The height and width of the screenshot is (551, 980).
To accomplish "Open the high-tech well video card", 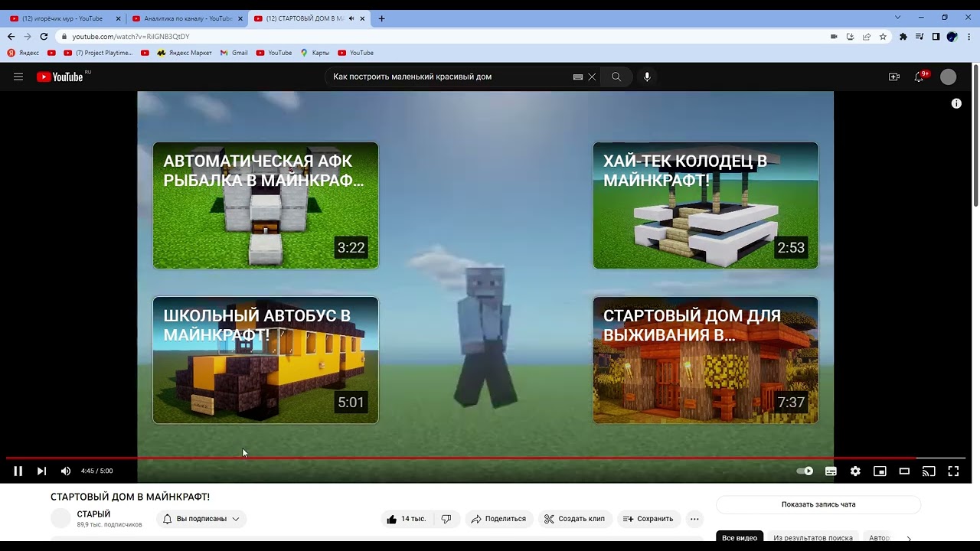I will pyautogui.click(x=705, y=205).
